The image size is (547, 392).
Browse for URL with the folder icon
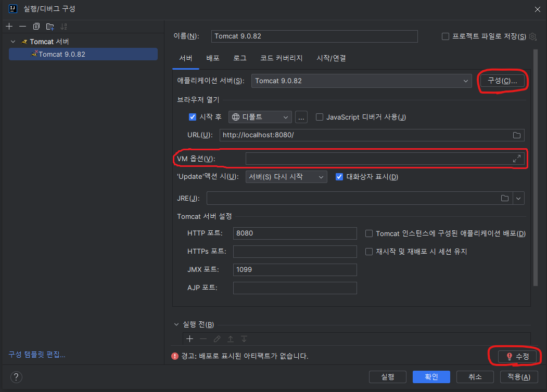coord(517,135)
